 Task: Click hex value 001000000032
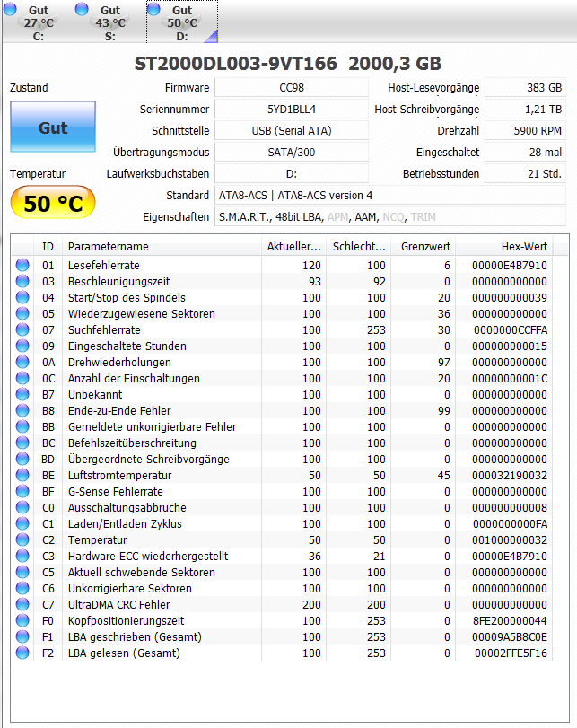510,540
